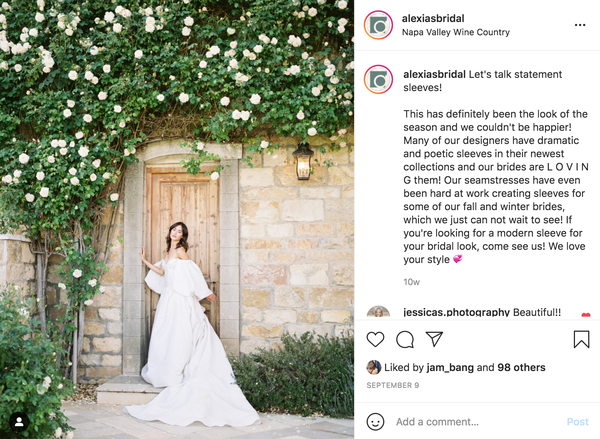600x439 pixels.
Task: Focus the Add a comment field
Action: point(478,422)
